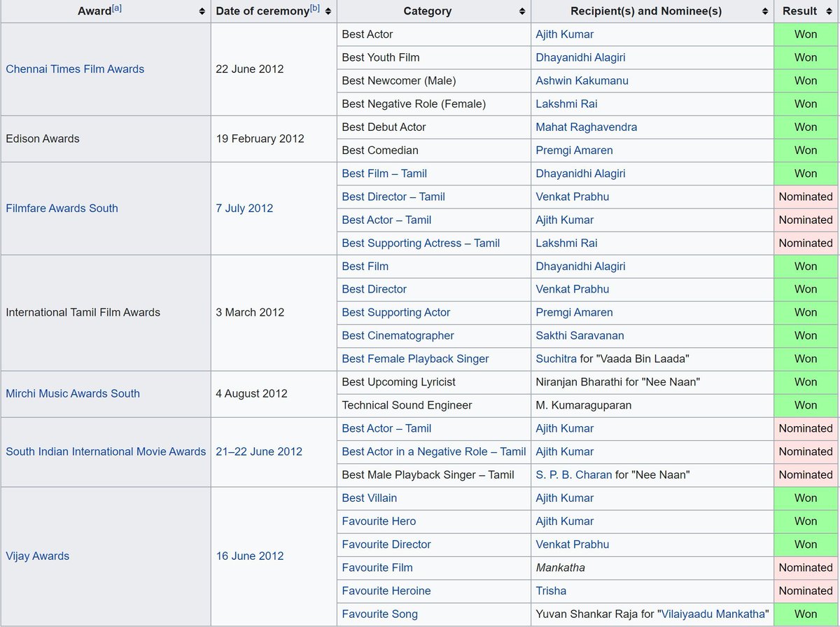Open Best Female Playback Singer link
The width and height of the screenshot is (840, 627).
click(416, 358)
